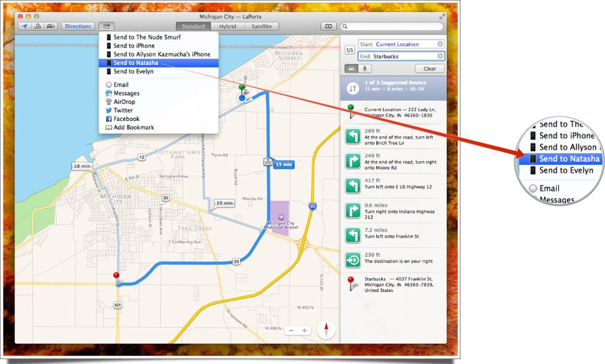605x364 pixels.
Task: Select driving directions car mode
Action: tap(351, 69)
